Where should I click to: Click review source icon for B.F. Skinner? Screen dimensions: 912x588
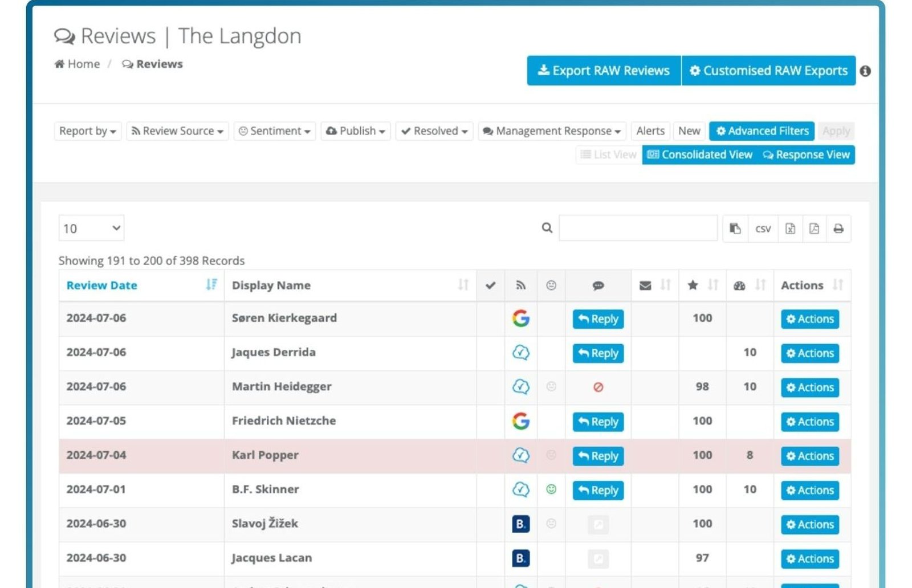click(x=520, y=489)
